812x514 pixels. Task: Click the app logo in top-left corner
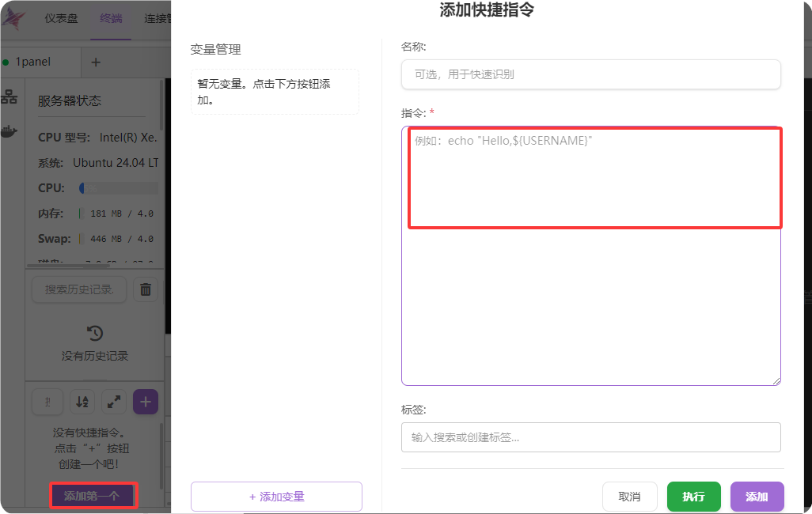[13, 17]
